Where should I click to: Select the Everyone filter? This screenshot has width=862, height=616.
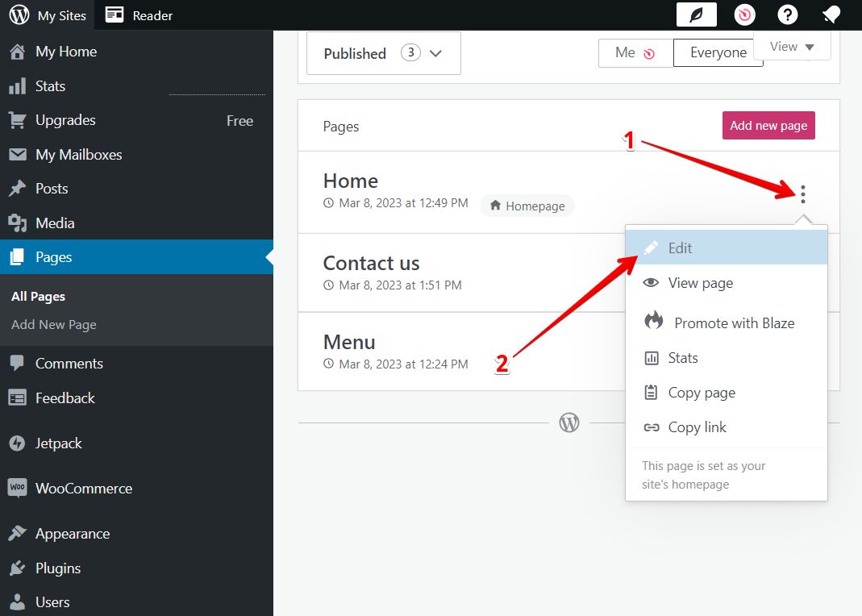717,52
